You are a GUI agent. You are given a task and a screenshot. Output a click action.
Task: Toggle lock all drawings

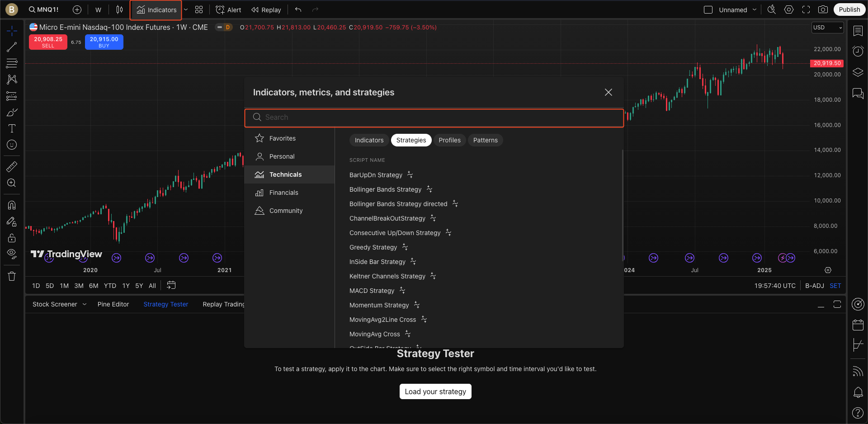(x=12, y=238)
